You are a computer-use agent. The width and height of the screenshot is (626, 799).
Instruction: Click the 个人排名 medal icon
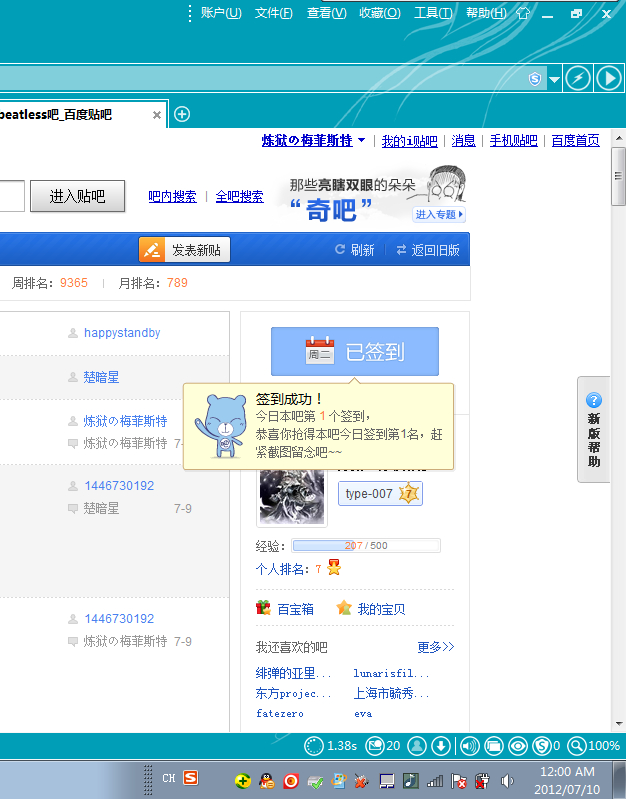tap(334, 567)
